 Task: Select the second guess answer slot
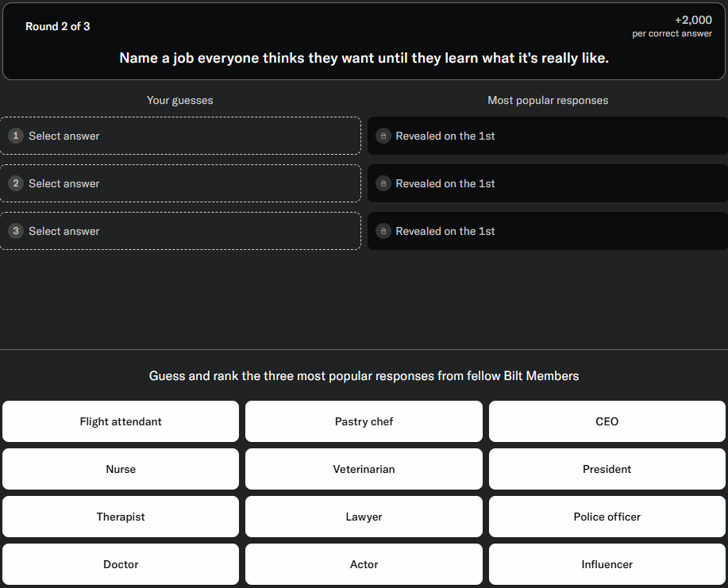tap(180, 183)
